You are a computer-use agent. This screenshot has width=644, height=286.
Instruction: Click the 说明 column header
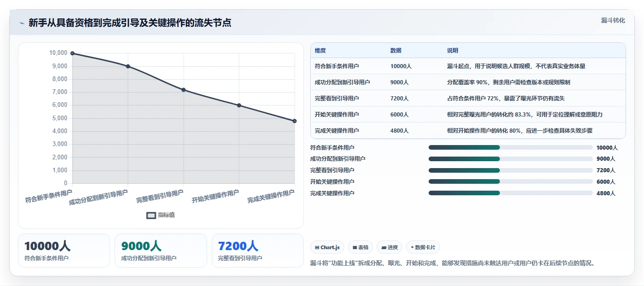(x=453, y=51)
